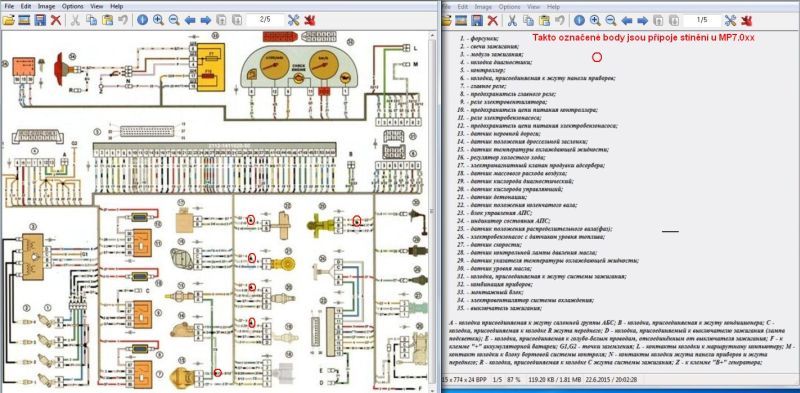Screen dimensions: 800x393
Task: Delete the file using the red X in the diagram window
Action: (56, 20)
